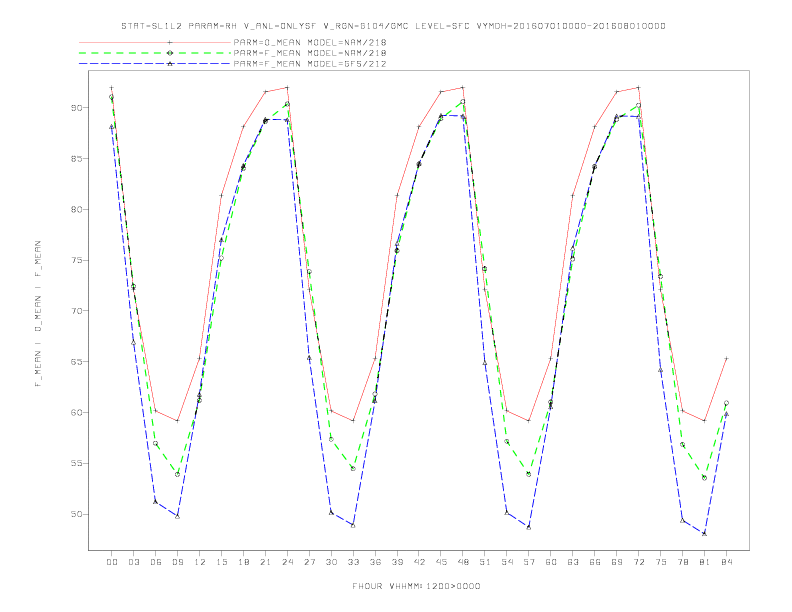
Task: Click the green dashed legend line sample
Action: (155, 53)
